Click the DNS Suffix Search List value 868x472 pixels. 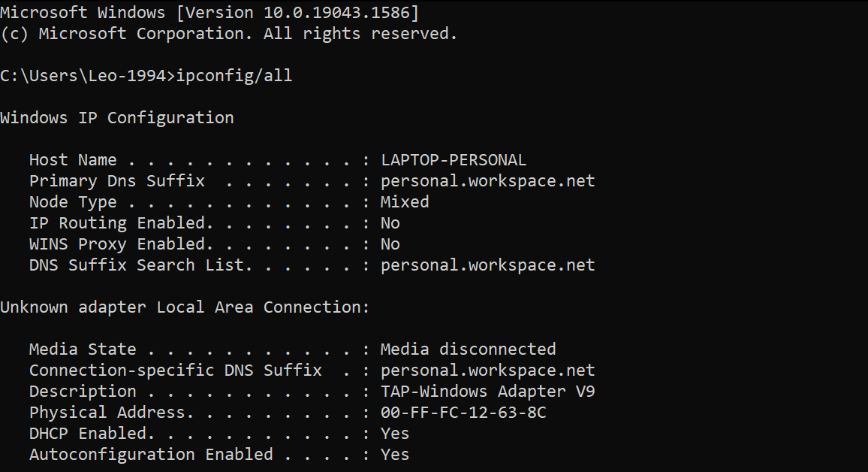click(487, 265)
